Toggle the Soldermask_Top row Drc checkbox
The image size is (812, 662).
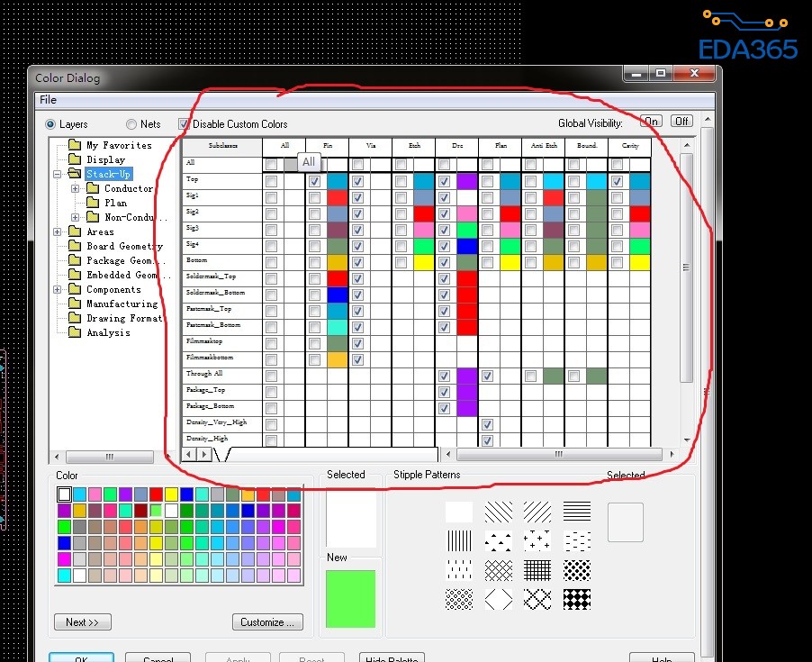point(444,278)
